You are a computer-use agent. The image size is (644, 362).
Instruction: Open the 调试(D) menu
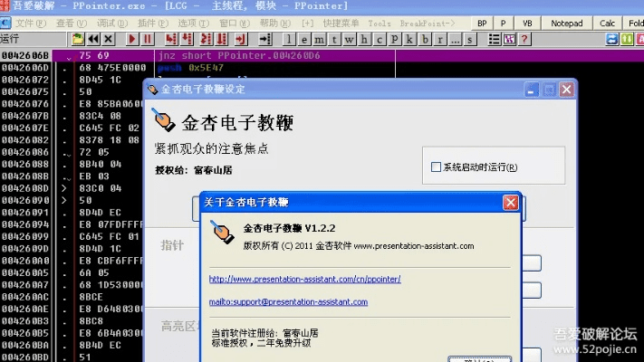click(x=111, y=24)
